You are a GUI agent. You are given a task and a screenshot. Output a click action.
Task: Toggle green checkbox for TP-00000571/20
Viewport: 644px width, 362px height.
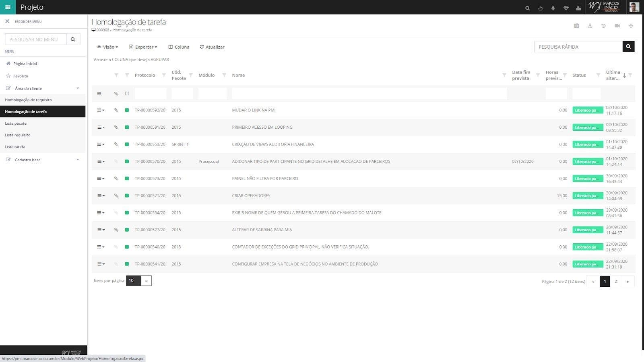pos(127,196)
